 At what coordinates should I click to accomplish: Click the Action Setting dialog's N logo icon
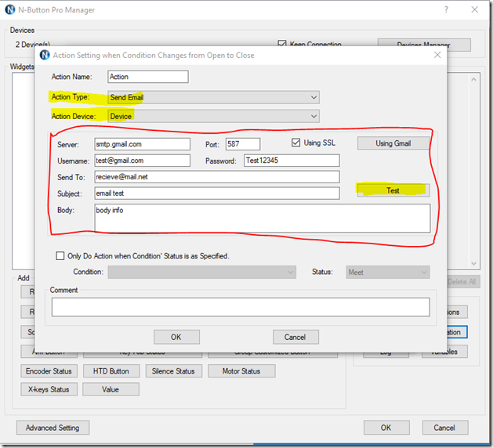(45, 55)
